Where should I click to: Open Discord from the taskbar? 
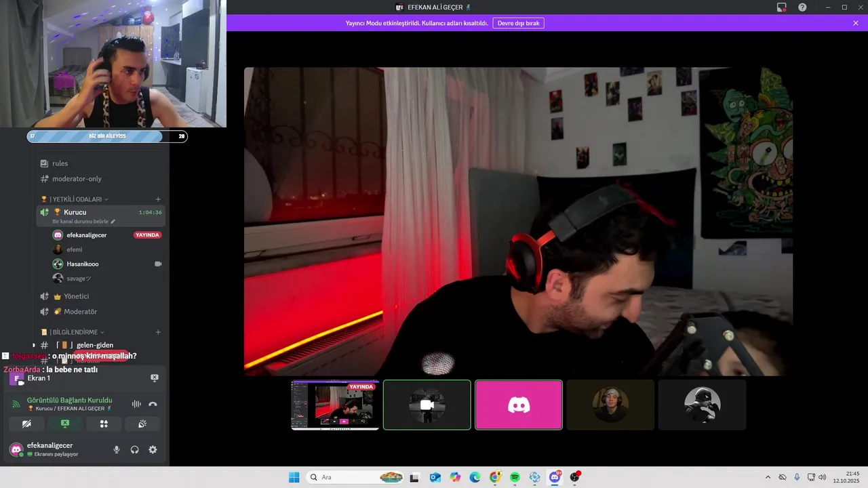pos(555,477)
